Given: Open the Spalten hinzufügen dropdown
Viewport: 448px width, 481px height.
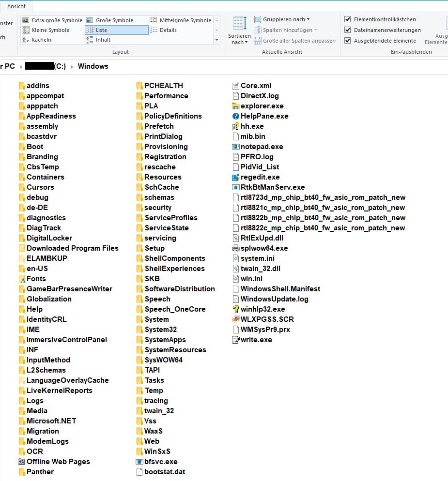Looking at the screenshot, I should tap(285, 30).
